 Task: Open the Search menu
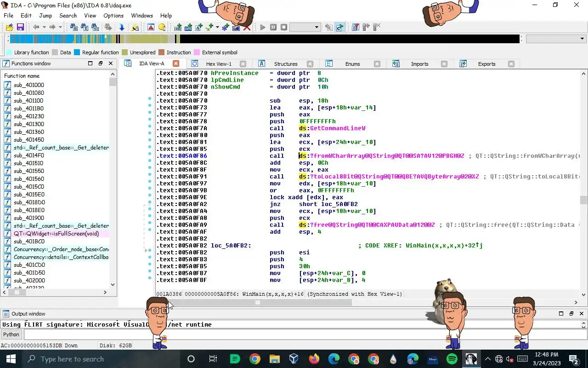click(68, 15)
